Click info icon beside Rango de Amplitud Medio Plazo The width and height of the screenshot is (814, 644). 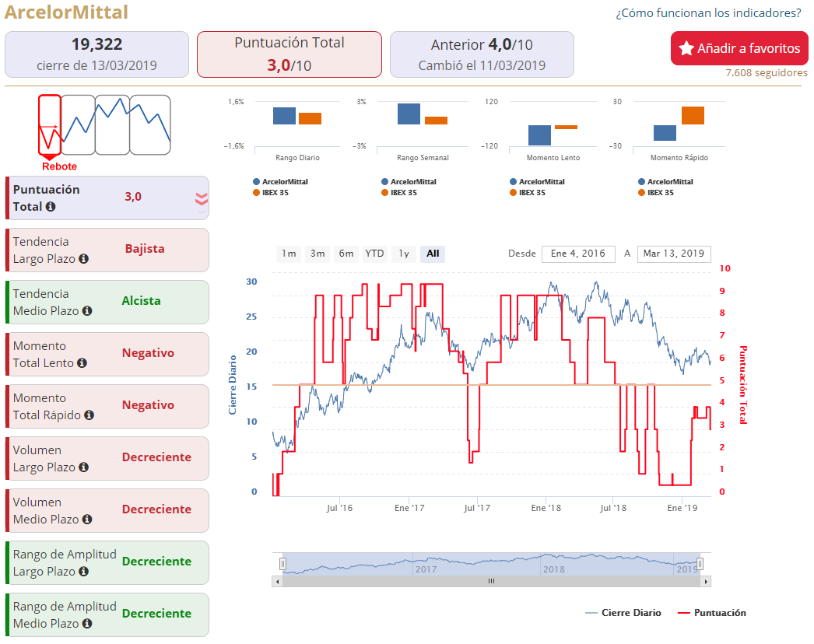[87, 623]
